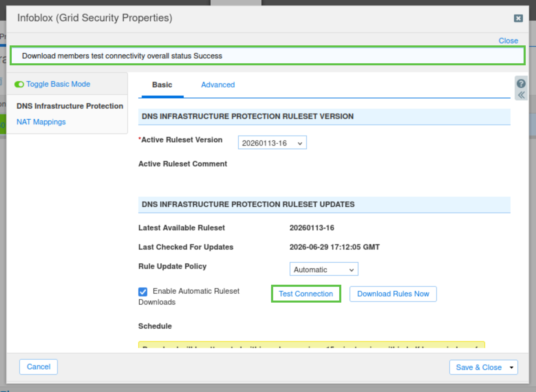Click the Ruleset Updates section header

(x=324, y=205)
